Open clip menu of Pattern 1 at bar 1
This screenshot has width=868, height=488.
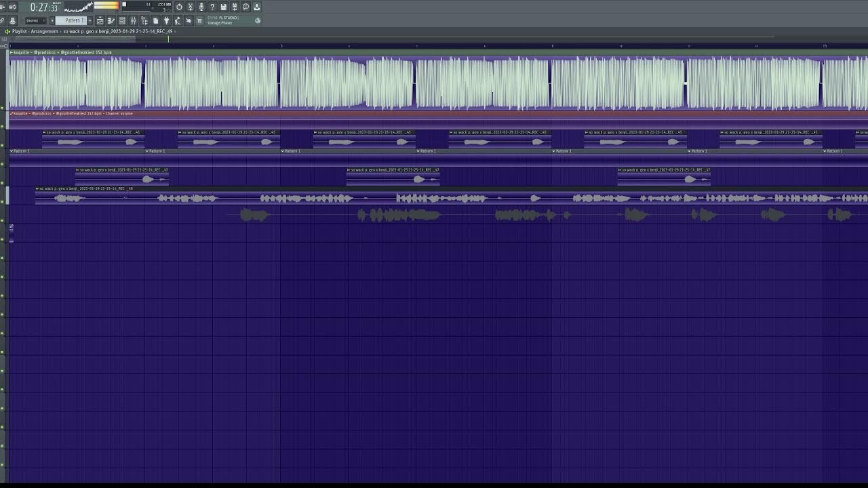(x=12, y=151)
